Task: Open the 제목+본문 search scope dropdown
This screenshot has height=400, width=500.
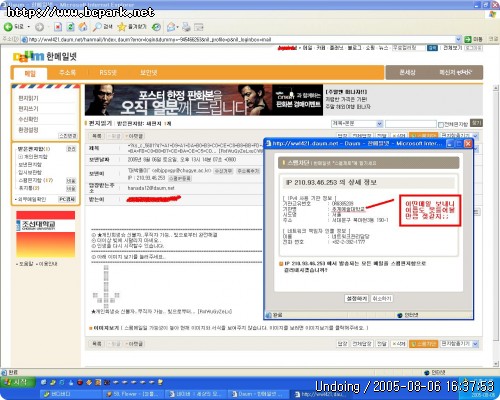Action: pos(357,124)
